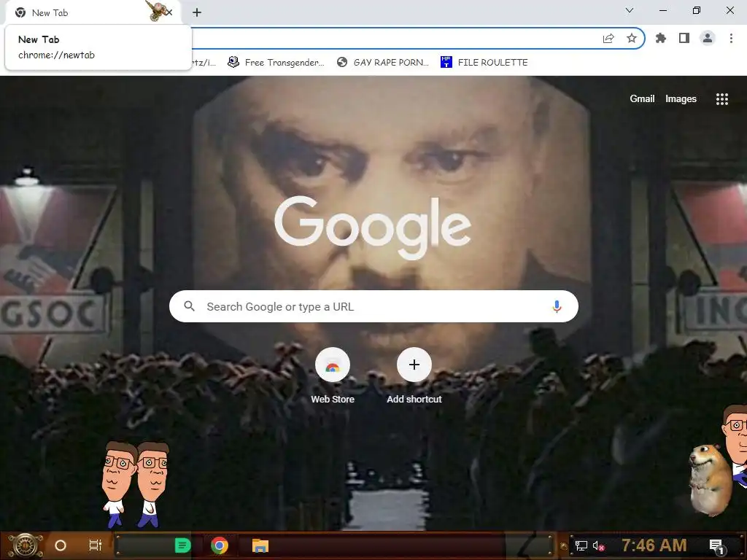This screenshot has width=747, height=560.
Task: Open the FILE ROULETTE bookmark
Action: (x=484, y=63)
